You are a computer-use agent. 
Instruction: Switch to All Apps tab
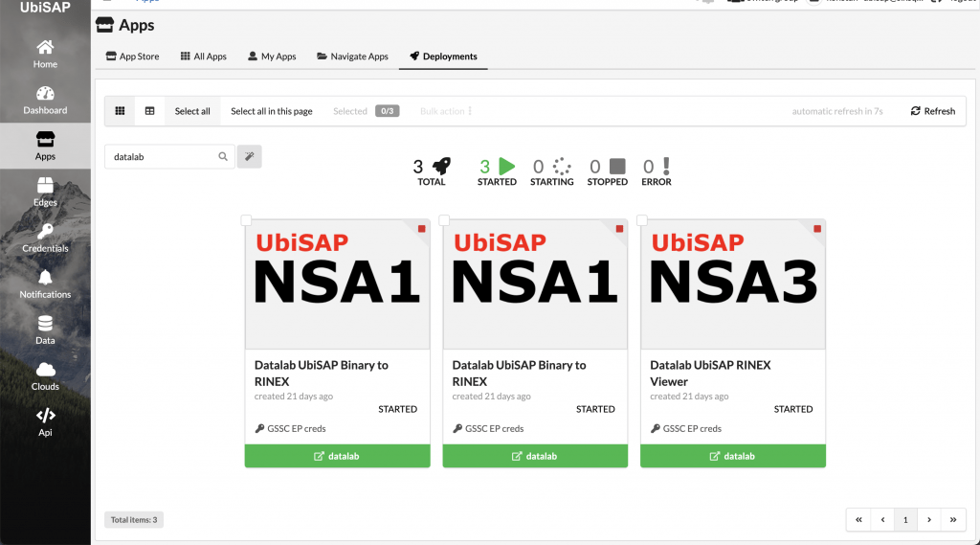pyautogui.click(x=204, y=57)
